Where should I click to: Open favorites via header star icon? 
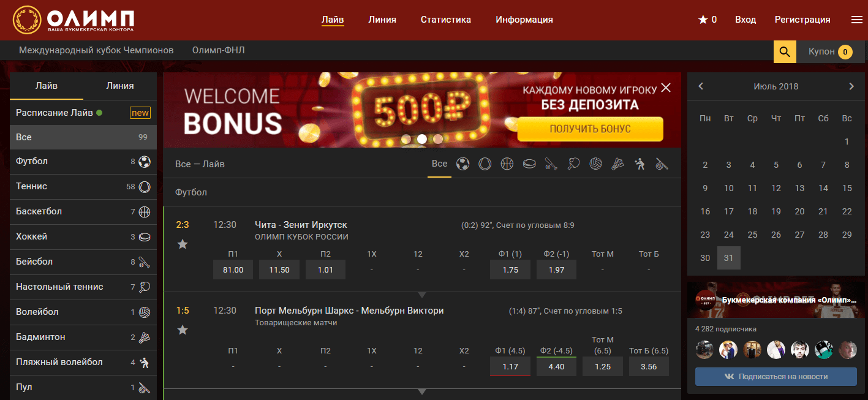pyautogui.click(x=703, y=20)
